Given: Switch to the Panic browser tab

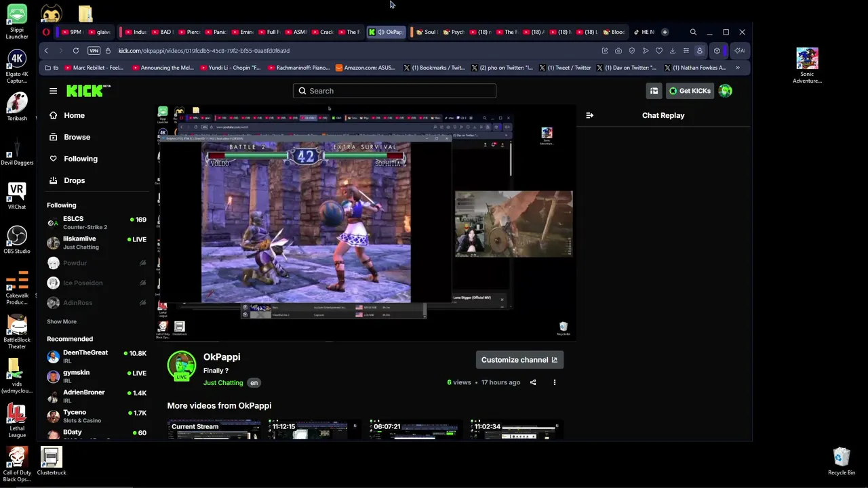Looking at the screenshot, I should pyautogui.click(x=216, y=32).
